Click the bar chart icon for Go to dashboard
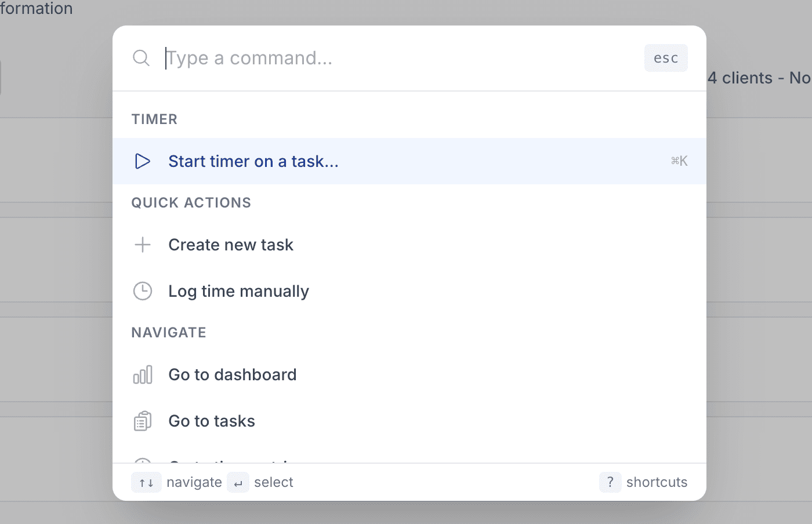This screenshot has height=524, width=812. pos(142,374)
